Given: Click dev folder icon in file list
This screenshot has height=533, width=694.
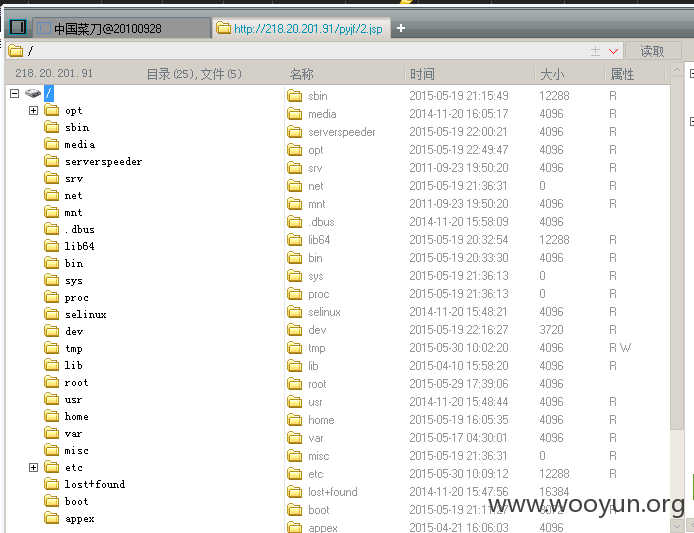Looking at the screenshot, I should click(295, 330).
